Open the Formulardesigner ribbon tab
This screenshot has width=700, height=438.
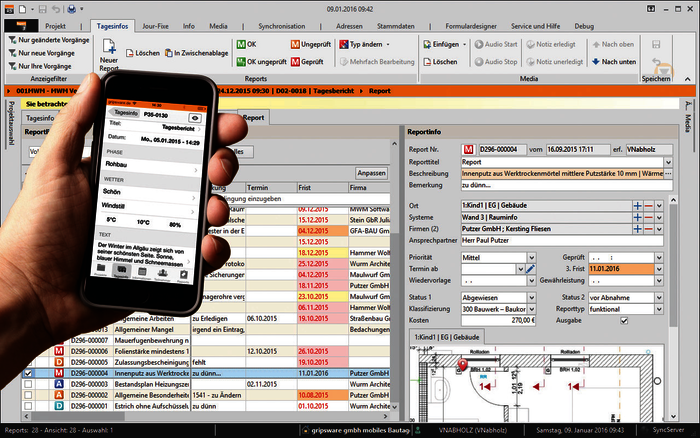coord(471,26)
